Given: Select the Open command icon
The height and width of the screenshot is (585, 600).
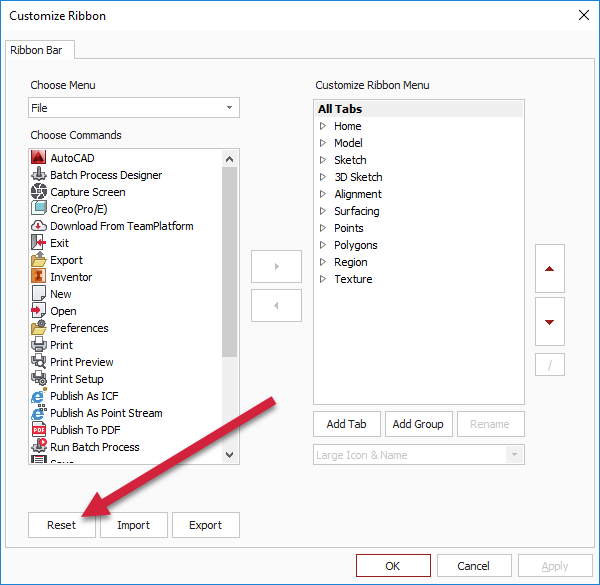Looking at the screenshot, I should pyautogui.click(x=39, y=311).
